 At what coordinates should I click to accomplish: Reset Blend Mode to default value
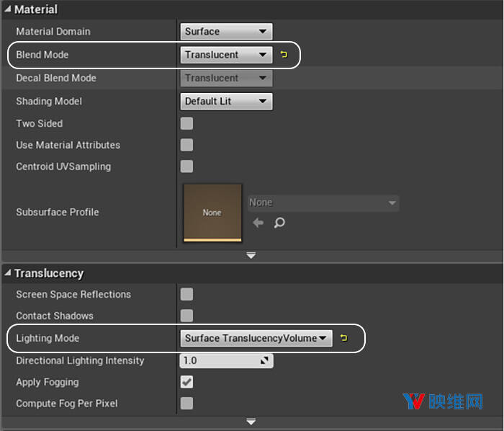coord(284,55)
